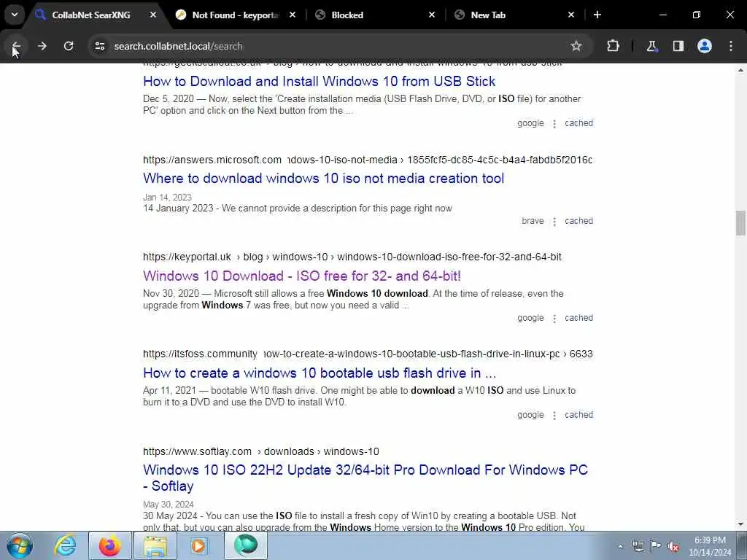The height and width of the screenshot is (560, 747).
Task: Open cached link for keyportal.uk result
Action: click(578, 318)
